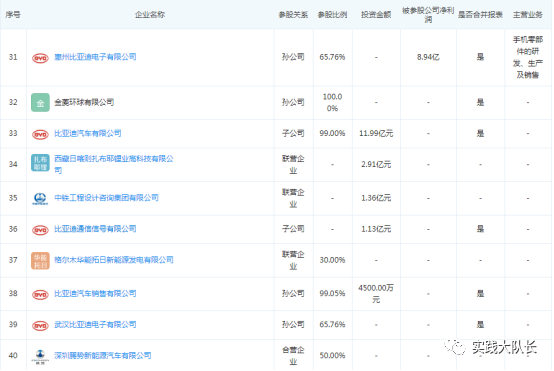Click orange 华能拓日 icon in row 37

pos(40,261)
